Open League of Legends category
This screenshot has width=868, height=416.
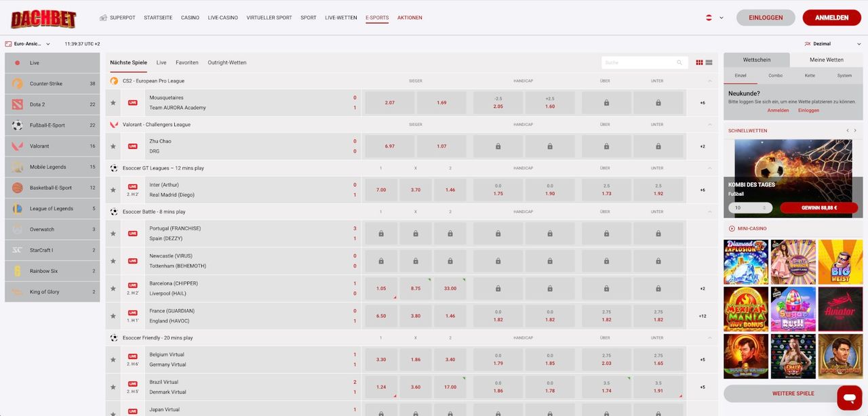coord(52,209)
